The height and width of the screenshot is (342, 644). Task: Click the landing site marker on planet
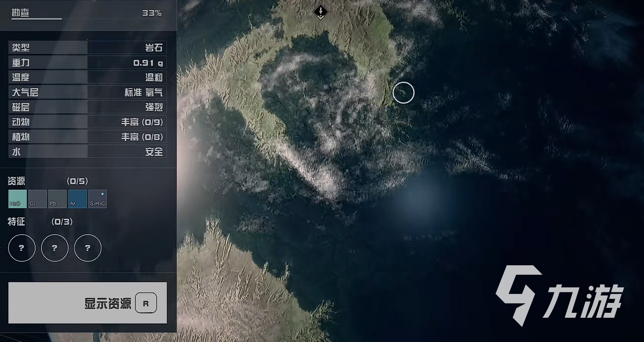(x=321, y=11)
